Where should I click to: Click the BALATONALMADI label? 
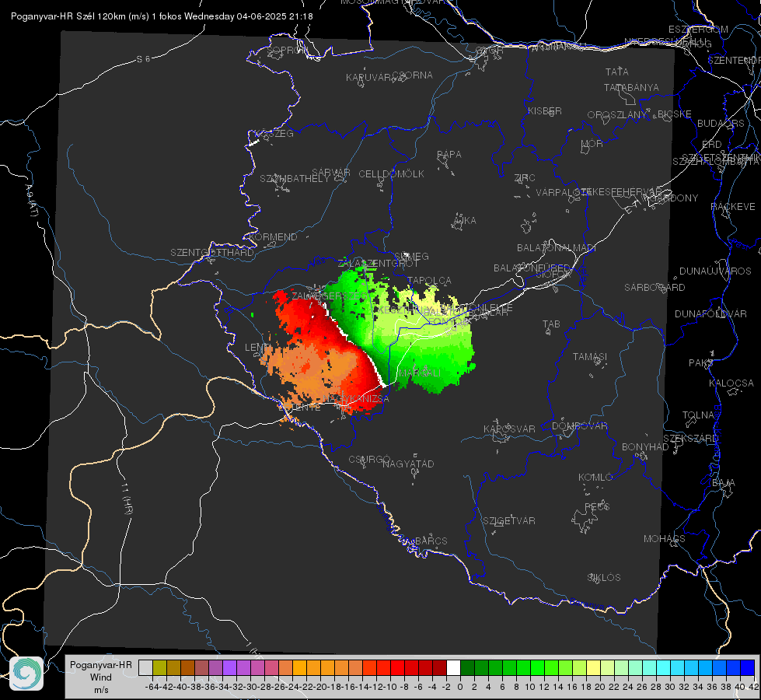557,248
